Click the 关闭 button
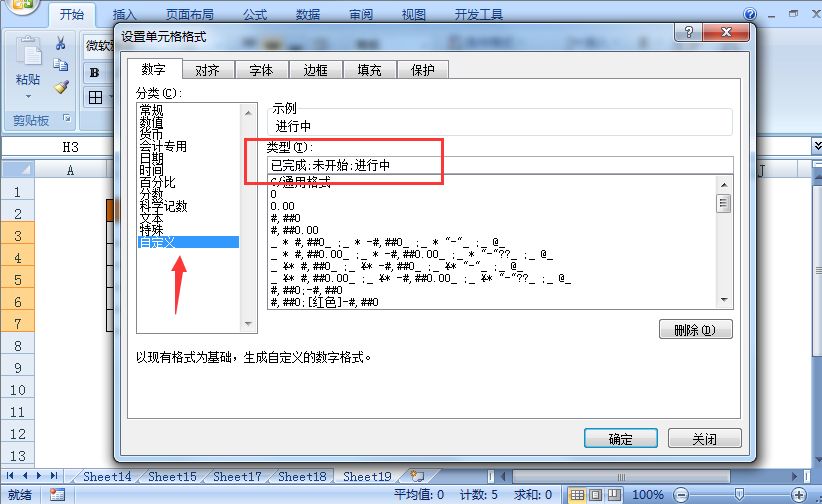822x504 pixels. point(705,438)
